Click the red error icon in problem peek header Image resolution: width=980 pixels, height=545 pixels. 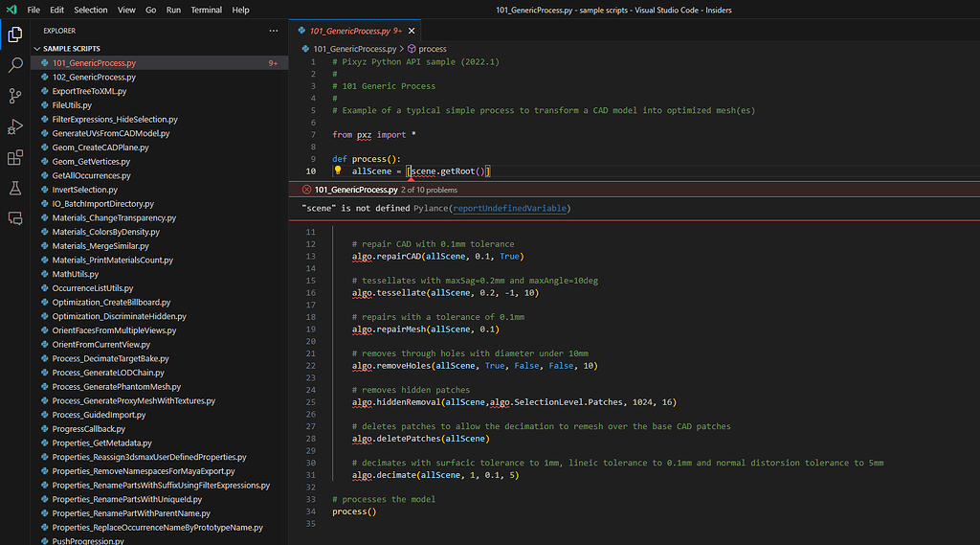[x=307, y=190]
